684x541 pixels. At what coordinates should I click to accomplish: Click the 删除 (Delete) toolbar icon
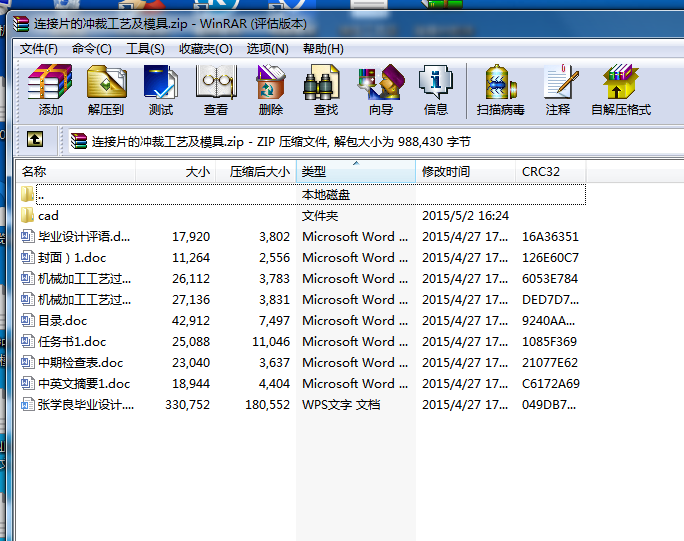(270, 90)
